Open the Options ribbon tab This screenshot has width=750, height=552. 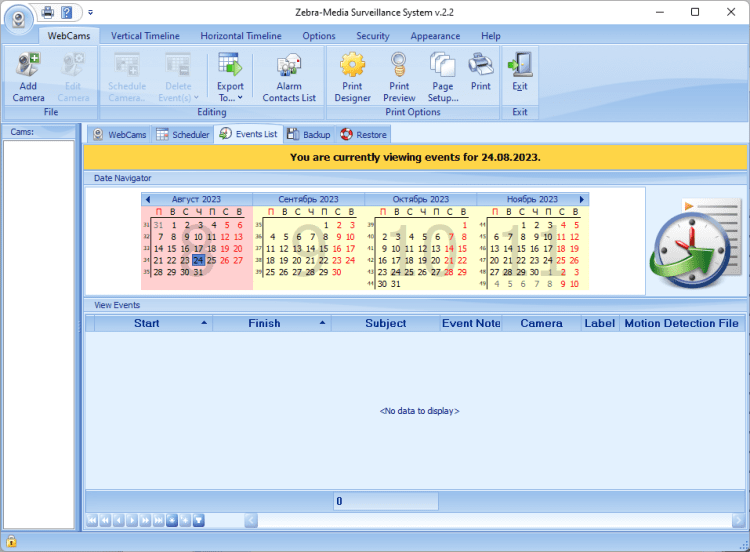tap(319, 36)
